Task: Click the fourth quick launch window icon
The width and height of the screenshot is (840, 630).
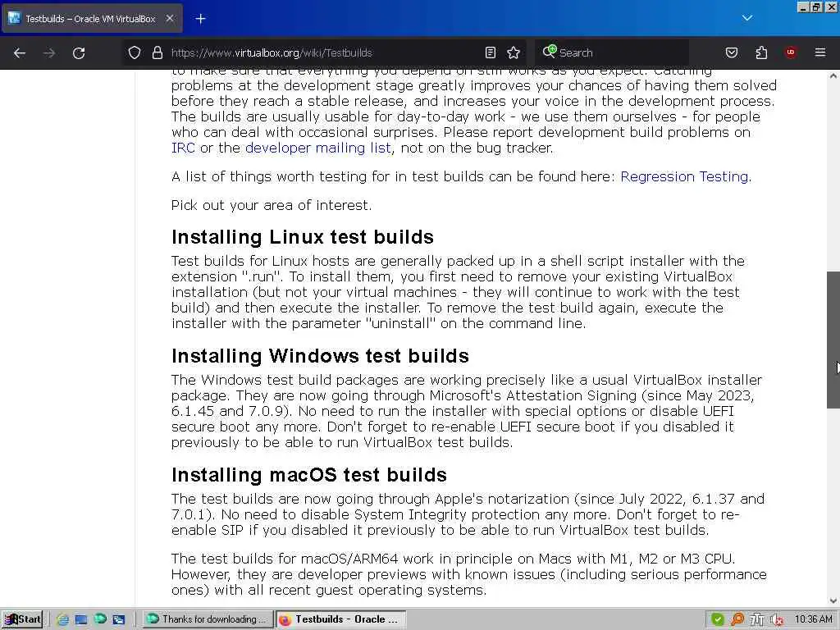Action: [x=118, y=619]
